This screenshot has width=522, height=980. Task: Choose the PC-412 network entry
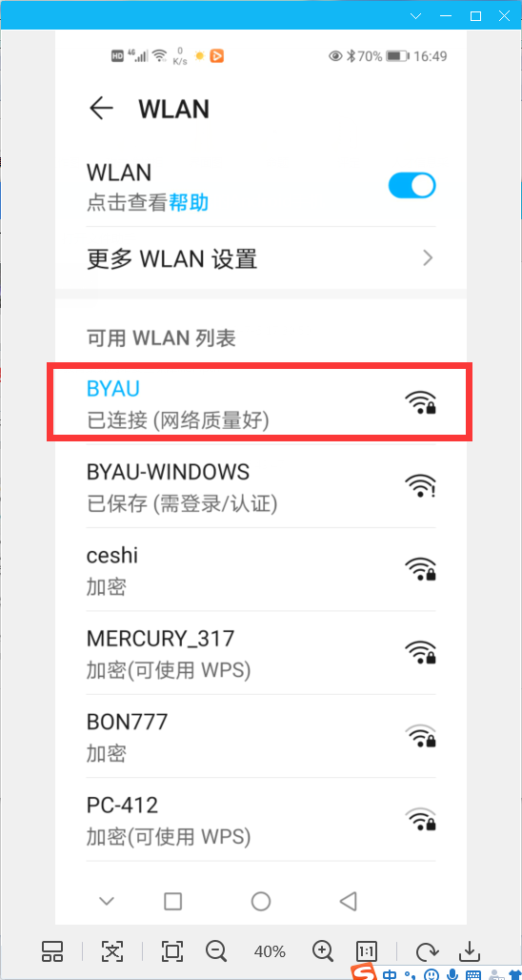260,819
